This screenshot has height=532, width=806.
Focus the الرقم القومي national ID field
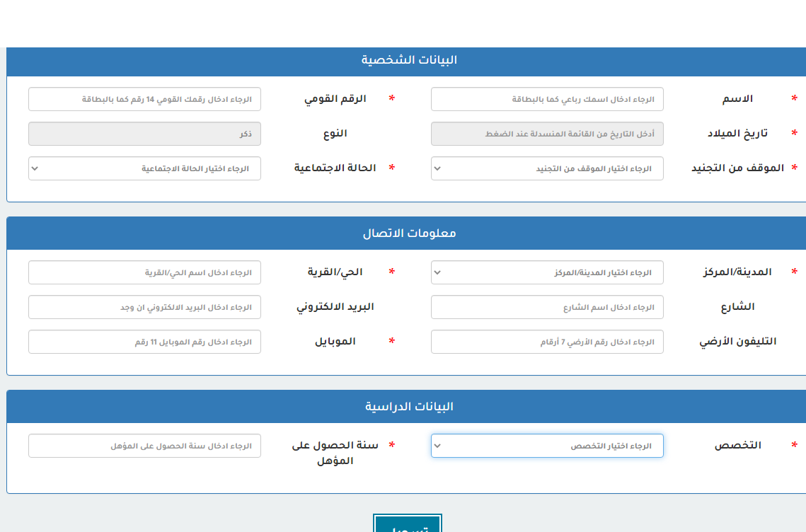coord(144,99)
